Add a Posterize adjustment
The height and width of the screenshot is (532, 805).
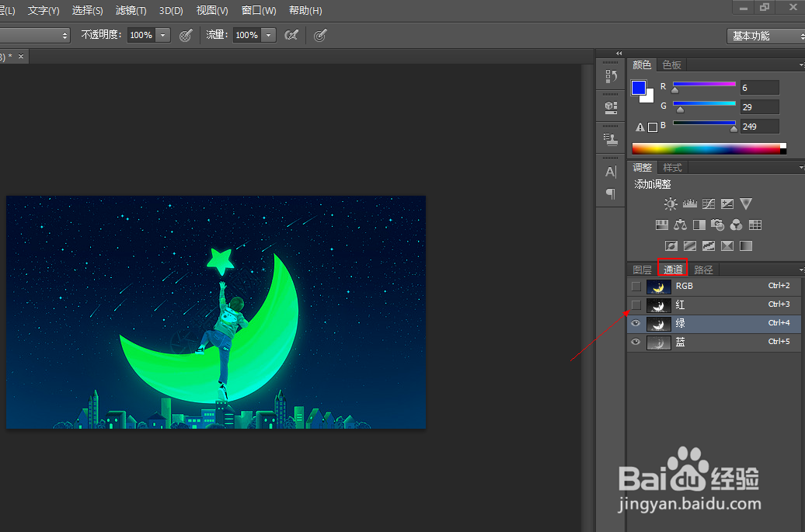[690, 245]
